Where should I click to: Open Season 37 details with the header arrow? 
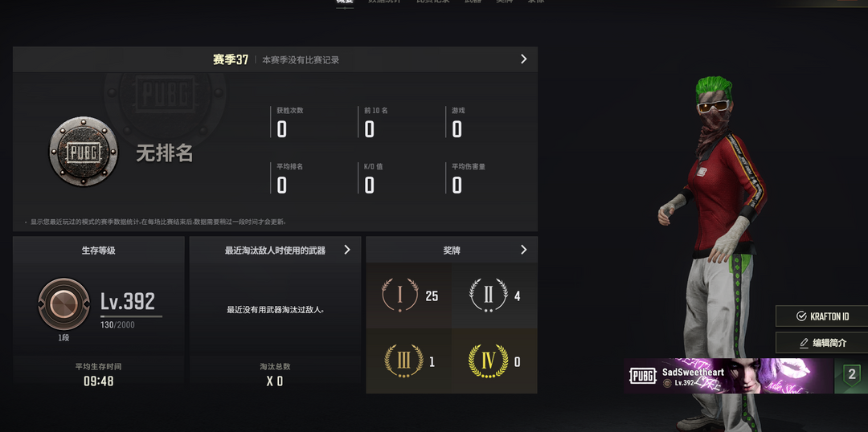(524, 59)
